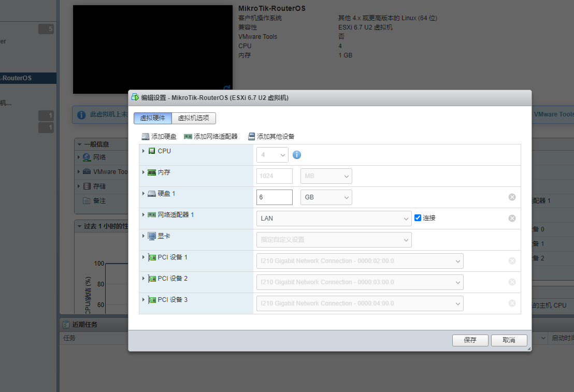Expand the 显卡 row

point(143,236)
